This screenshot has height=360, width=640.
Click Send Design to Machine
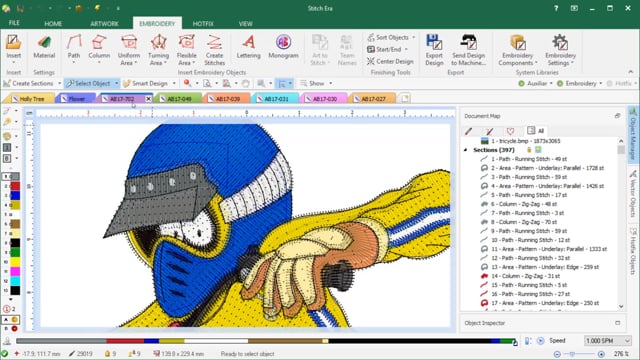[x=468, y=50]
